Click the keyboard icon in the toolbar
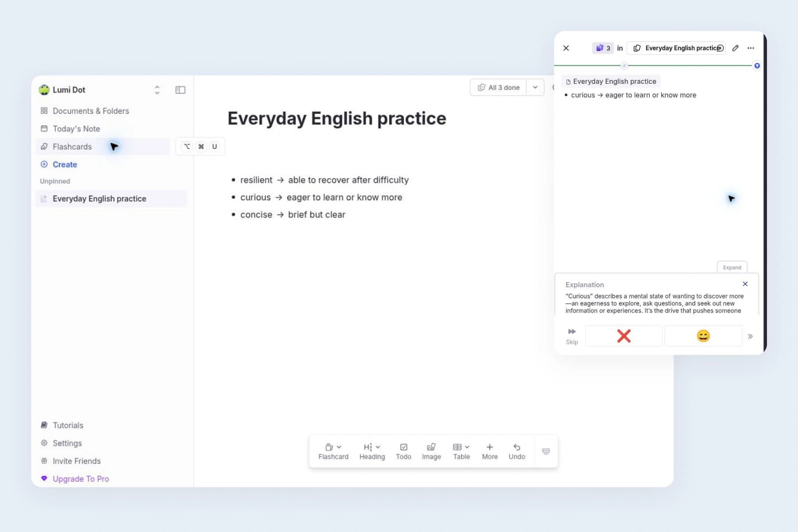Image resolution: width=798 pixels, height=532 pixels. pos(546,451)
